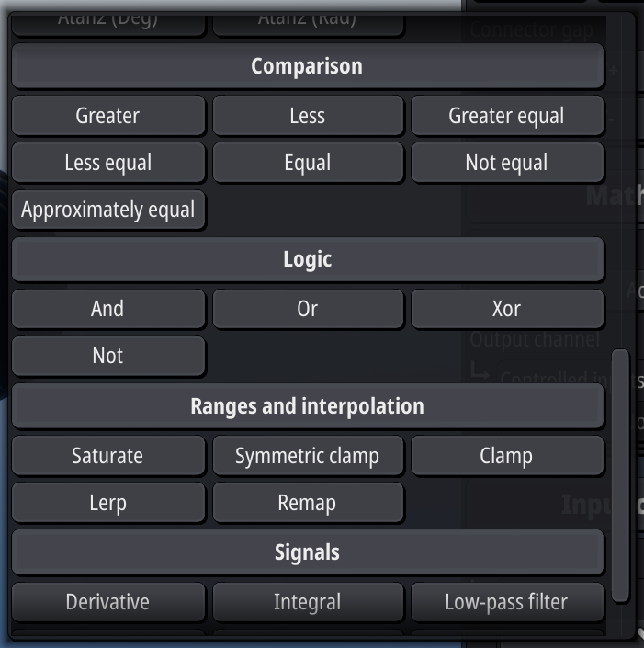Image resolution: width=644 pixels, height=648 pixels.
Task: Pick the Derivative signal operation
Action: 108,602
